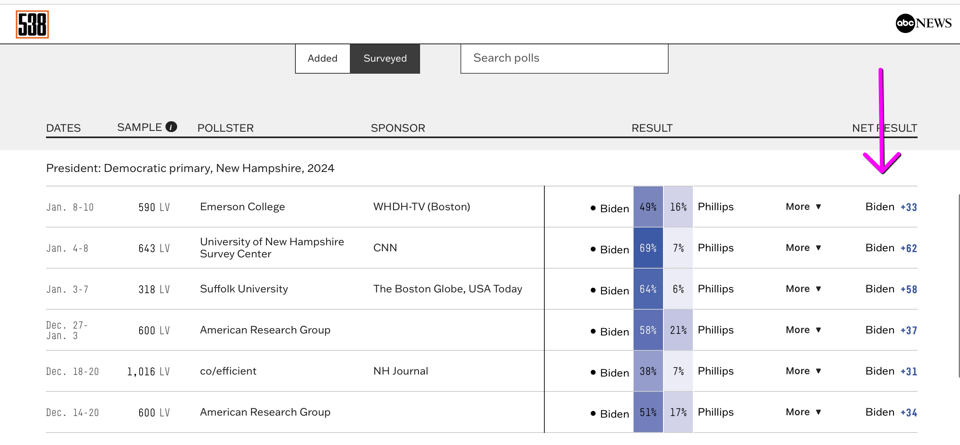The image size is (960, 445).
Task: Expand More in the Dec. 14-20 row
Action: [x=803, y=412]
